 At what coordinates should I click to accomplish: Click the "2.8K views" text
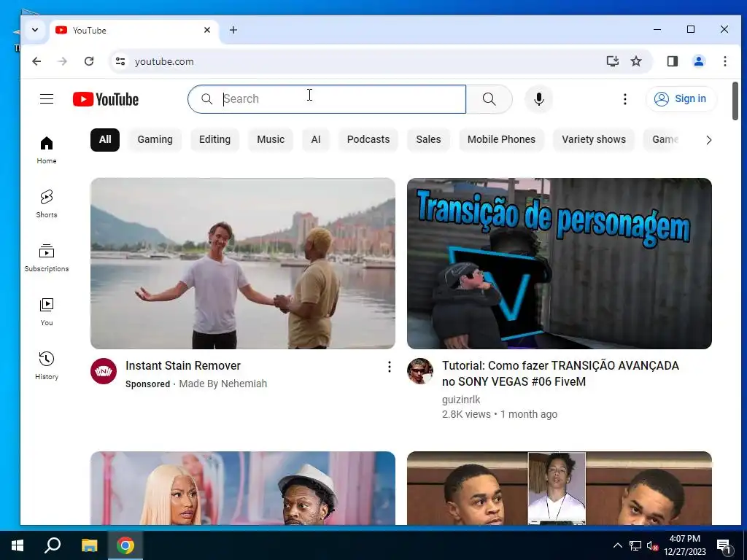(x=466, y=414)
